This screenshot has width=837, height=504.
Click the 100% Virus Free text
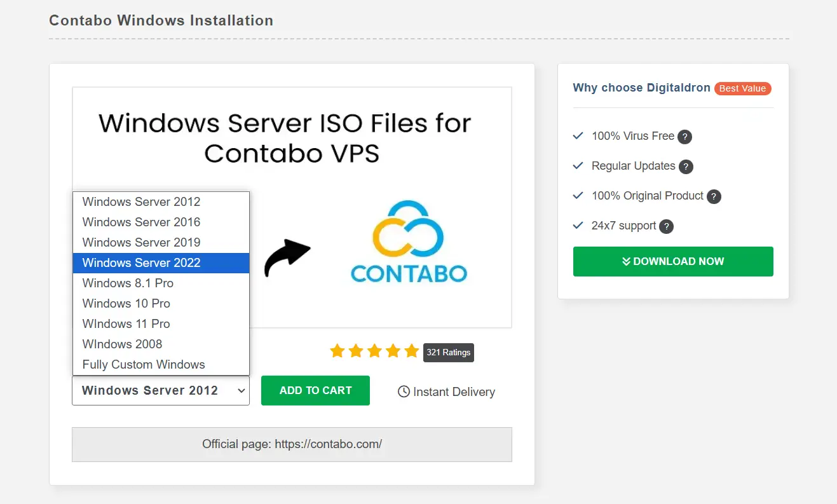(x=633, y=136)
